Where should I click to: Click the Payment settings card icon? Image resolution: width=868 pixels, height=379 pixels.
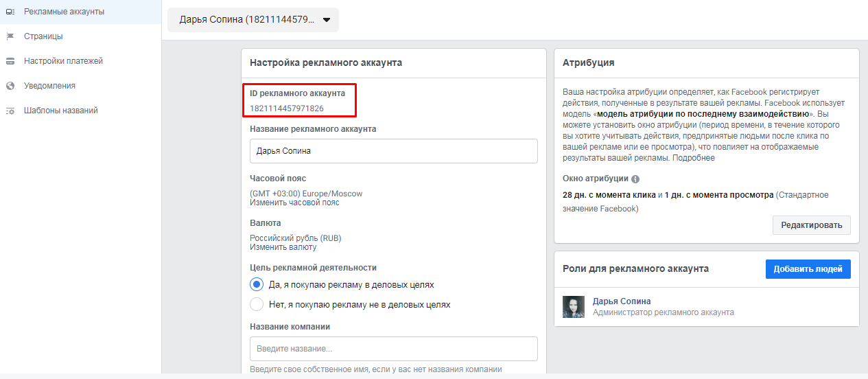(10, 61)
